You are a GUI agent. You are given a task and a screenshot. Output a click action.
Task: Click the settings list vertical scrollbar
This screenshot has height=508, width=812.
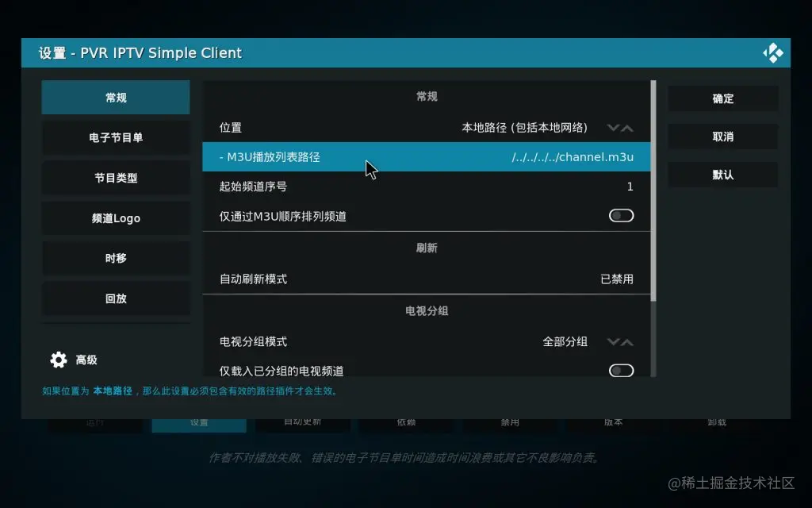point(653,228)
